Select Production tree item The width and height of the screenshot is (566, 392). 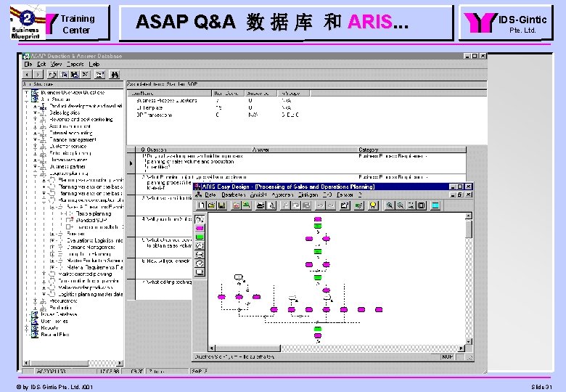(61, 308)
